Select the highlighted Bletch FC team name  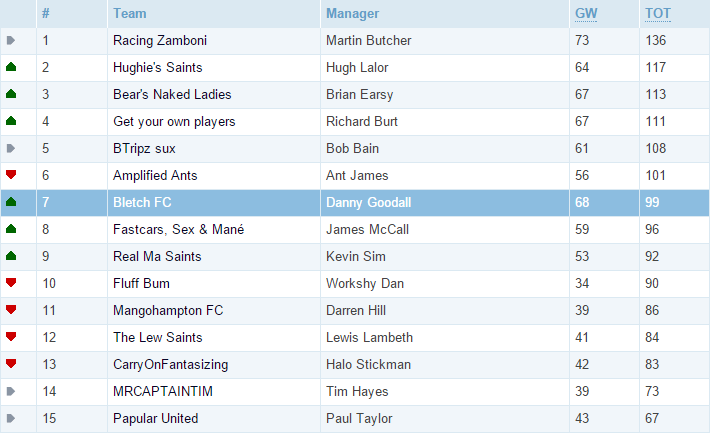(x=142, y=202)
